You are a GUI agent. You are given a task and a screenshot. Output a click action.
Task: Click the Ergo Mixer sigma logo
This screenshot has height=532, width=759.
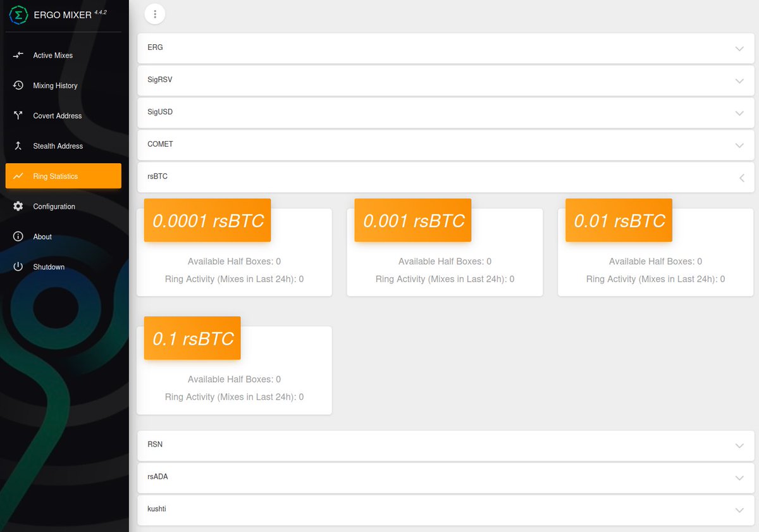coord(19,15)
